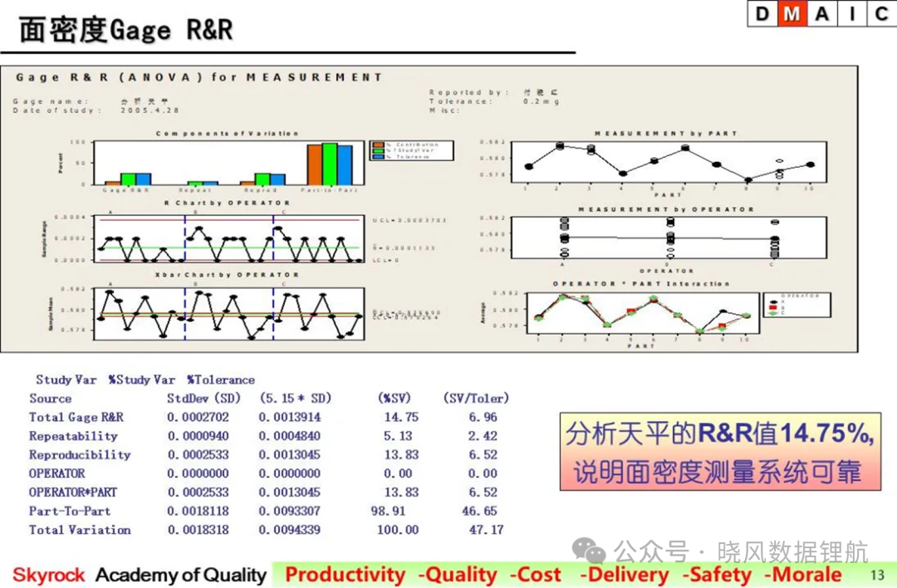The image size is (897, 588).
Task: Click Productivity in the green footer banner
Action: point(345,575)
